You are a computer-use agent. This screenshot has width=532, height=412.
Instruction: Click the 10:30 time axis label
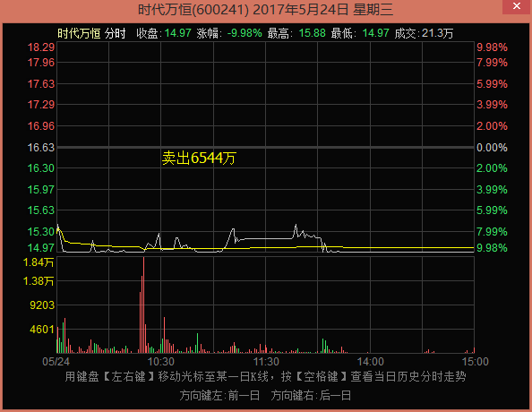coord(161,362)
